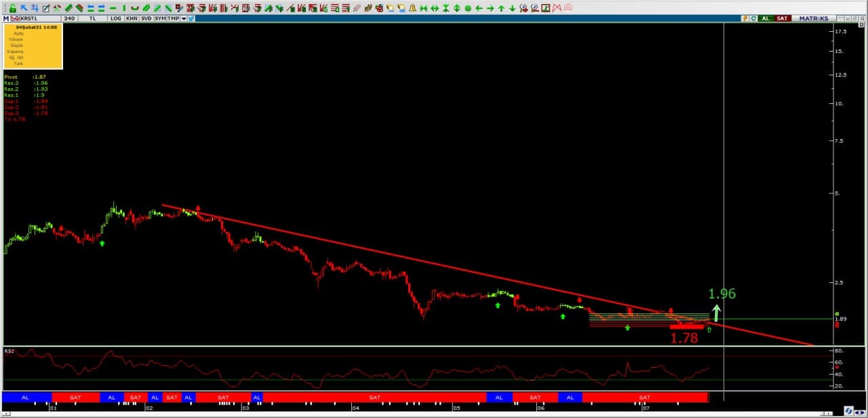Select the green horizontal line tool
The image size is (868, 418).
[113, 8]
